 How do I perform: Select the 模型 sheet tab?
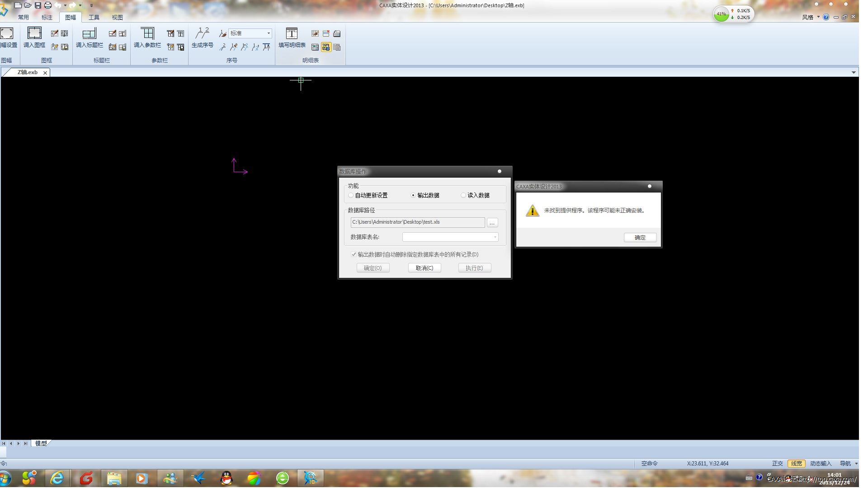41,443
